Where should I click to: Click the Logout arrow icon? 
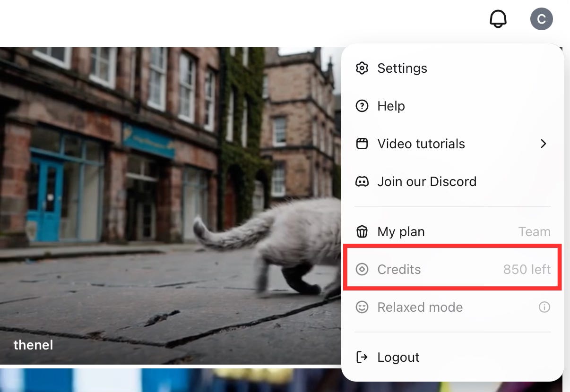pos(362,357)
